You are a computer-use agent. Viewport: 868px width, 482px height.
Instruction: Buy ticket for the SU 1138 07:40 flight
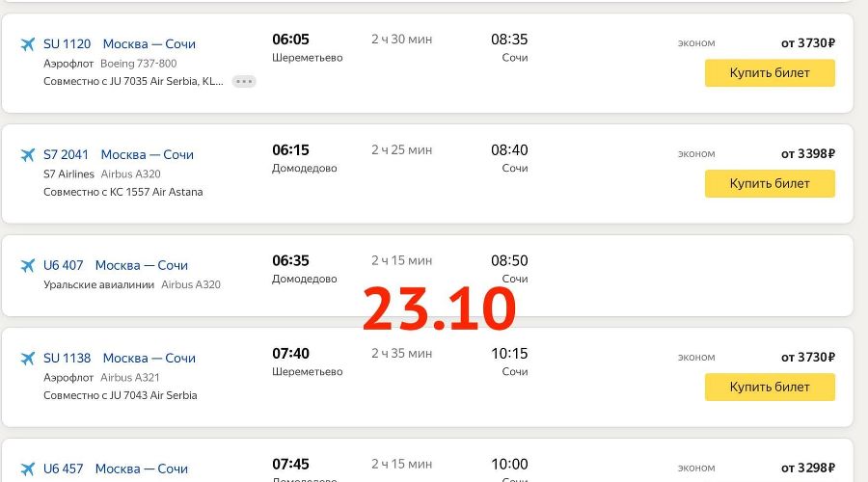click(769, 388)
